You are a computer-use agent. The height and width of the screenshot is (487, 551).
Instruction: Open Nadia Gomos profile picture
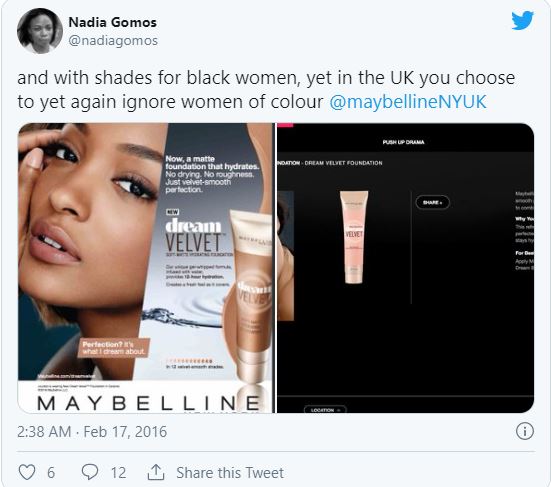(x=40, y=31)
